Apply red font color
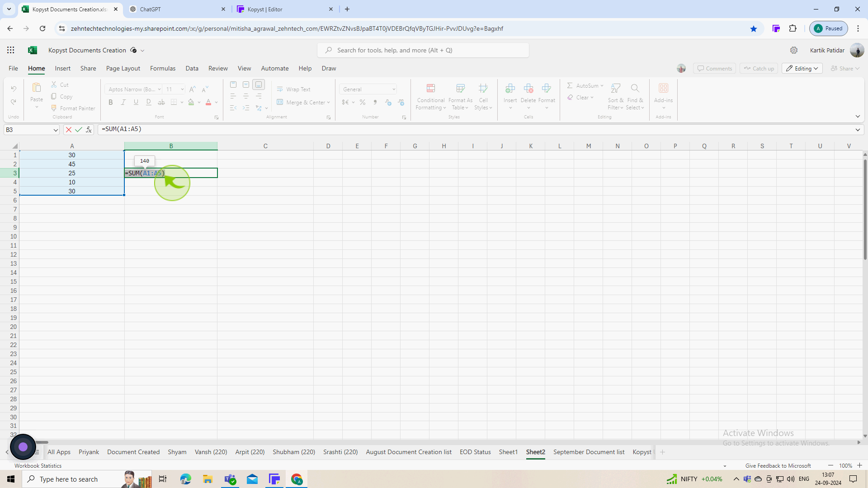868x488 pixels. pos(208,103)
